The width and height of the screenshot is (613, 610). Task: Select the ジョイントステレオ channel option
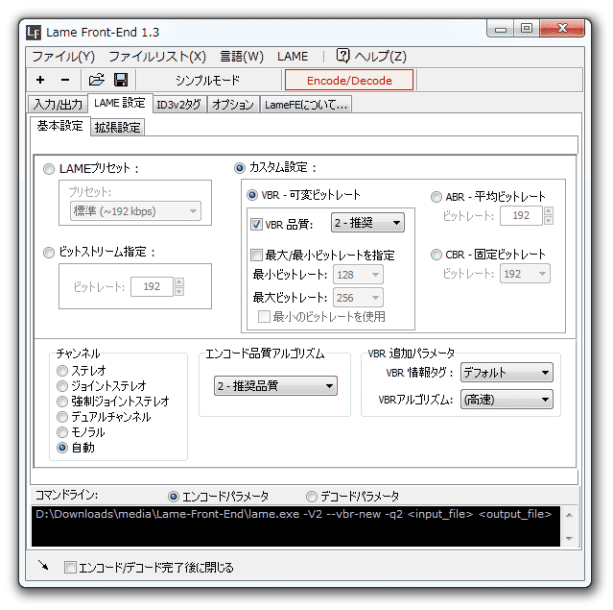tap(62, 386)
